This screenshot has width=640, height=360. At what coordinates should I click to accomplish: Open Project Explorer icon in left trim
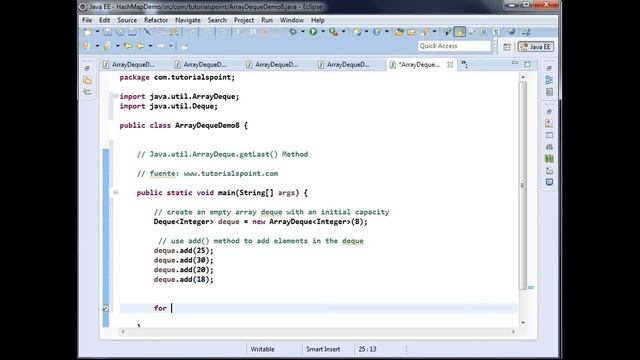pyautogui.click(x=87, y=80)
